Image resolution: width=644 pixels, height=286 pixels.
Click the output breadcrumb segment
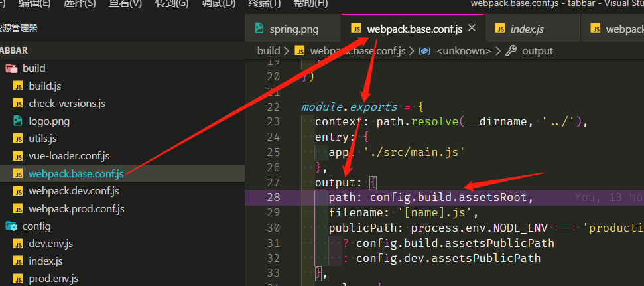(538, 51)
